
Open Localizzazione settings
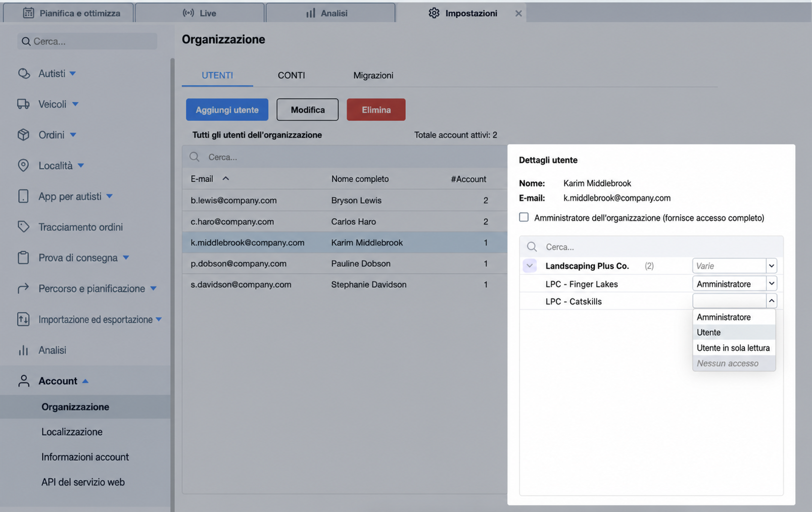pyautogui.click(x=72, y=432)
